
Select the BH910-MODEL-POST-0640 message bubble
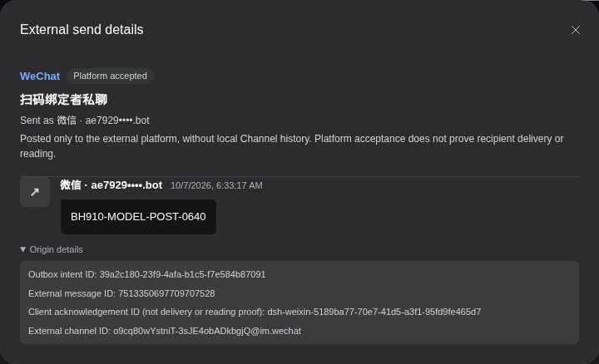[138, 217]
